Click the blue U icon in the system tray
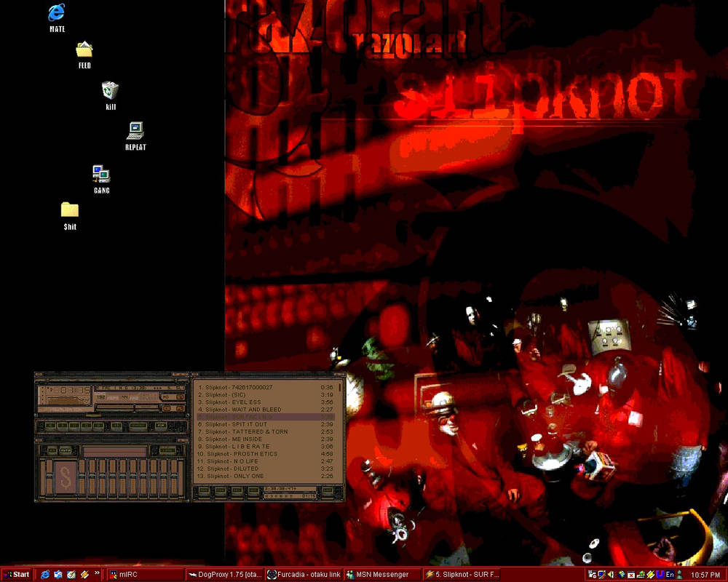This screenshot has width=728, height=582. [x=660, y=575]
